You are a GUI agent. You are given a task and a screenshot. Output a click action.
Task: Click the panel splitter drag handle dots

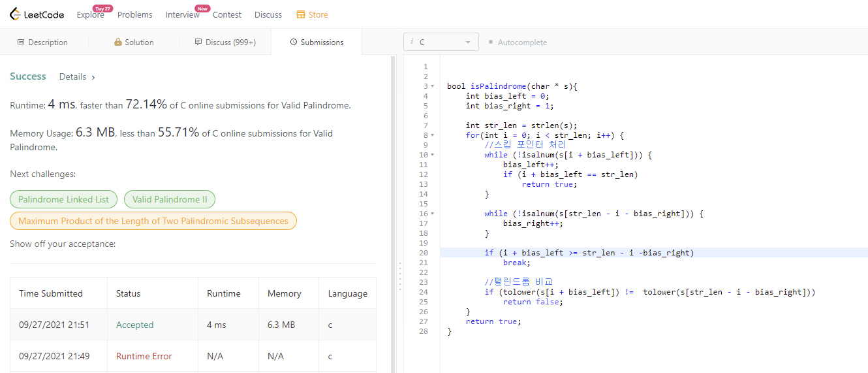pos(399,277)
